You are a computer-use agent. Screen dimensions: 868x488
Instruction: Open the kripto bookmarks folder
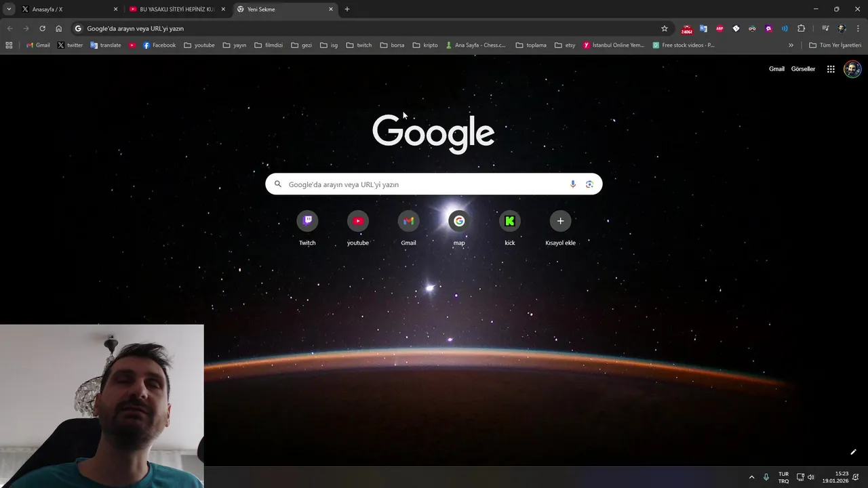(425, 45)
